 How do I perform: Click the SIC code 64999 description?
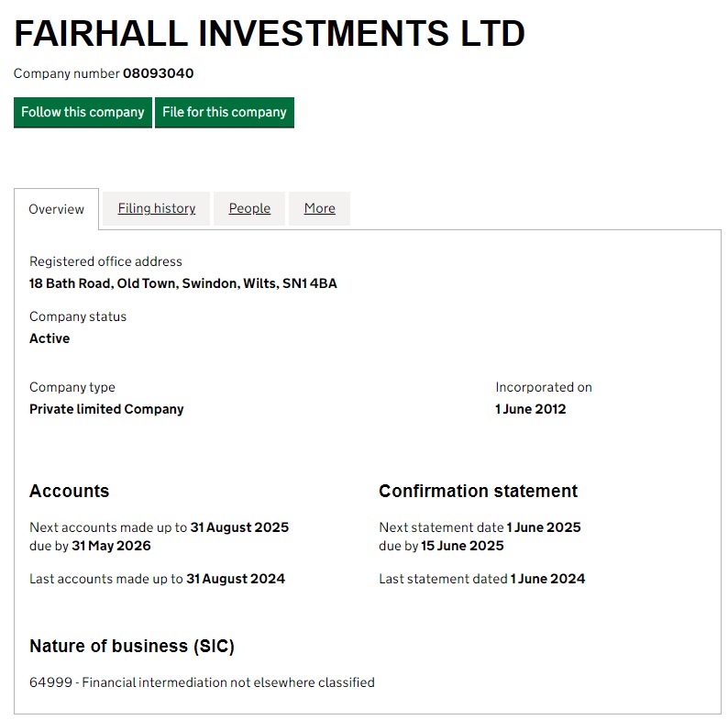202,682
